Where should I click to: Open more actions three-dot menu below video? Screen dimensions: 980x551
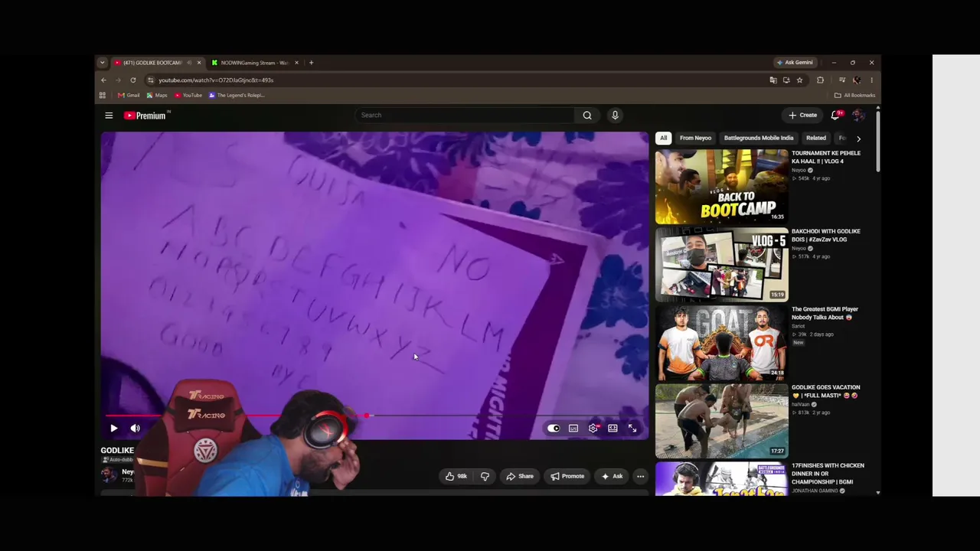(x=641, y=476)
